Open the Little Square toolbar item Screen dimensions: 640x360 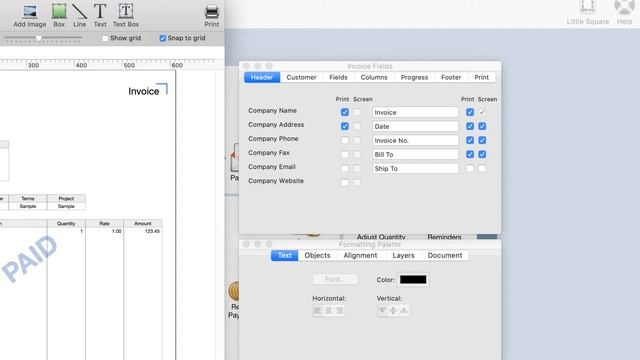[587, 13]
